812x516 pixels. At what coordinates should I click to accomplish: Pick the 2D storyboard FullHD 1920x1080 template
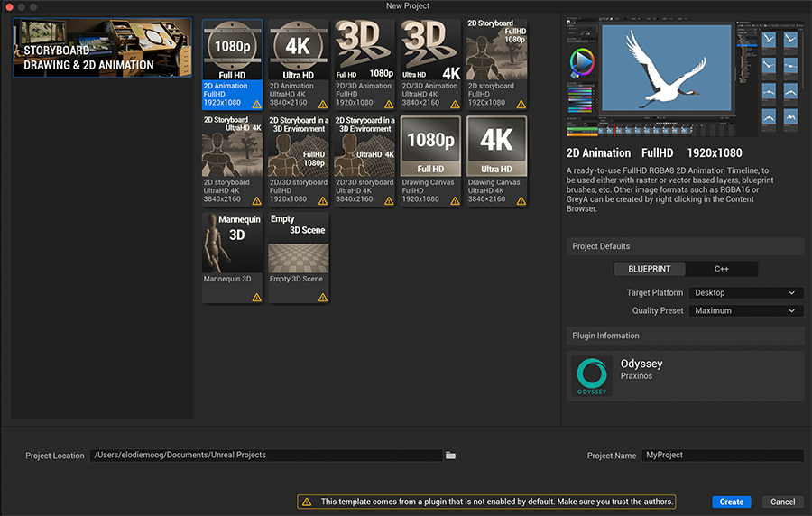497,65
